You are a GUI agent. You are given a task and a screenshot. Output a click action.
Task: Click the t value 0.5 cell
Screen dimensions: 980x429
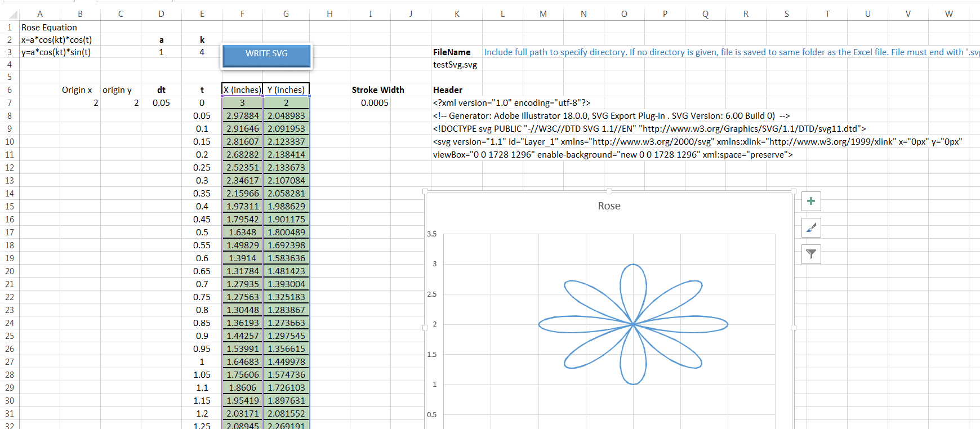(202, 233)
